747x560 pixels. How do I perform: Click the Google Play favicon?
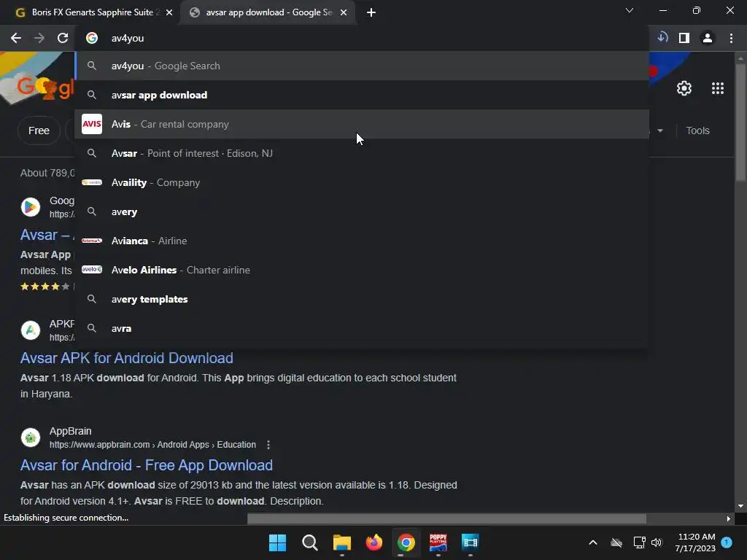(x=31, y=207)
